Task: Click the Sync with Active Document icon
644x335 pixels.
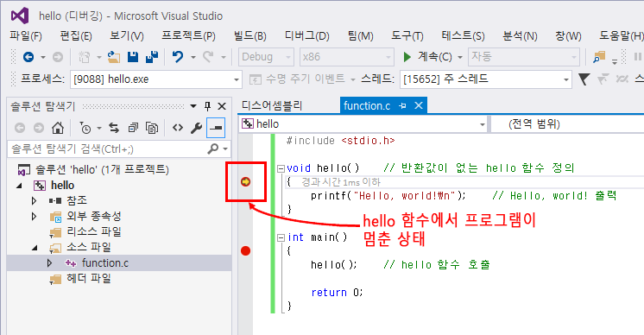Action: 114,128
